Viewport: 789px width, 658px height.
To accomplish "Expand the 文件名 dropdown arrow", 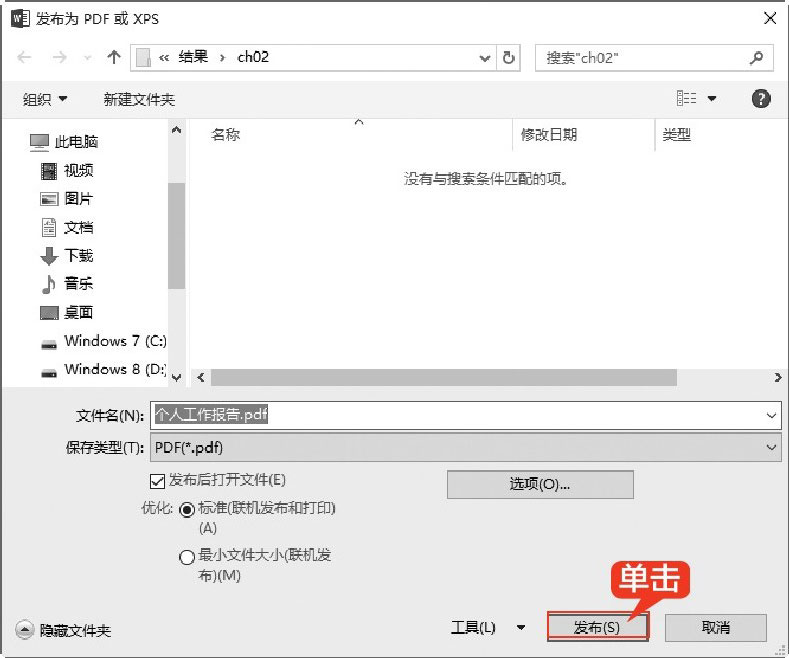I will [x=771, y=416].
